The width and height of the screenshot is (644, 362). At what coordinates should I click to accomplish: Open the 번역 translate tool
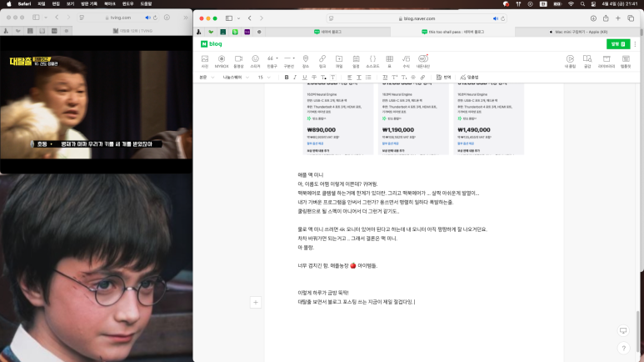(443, 78)
